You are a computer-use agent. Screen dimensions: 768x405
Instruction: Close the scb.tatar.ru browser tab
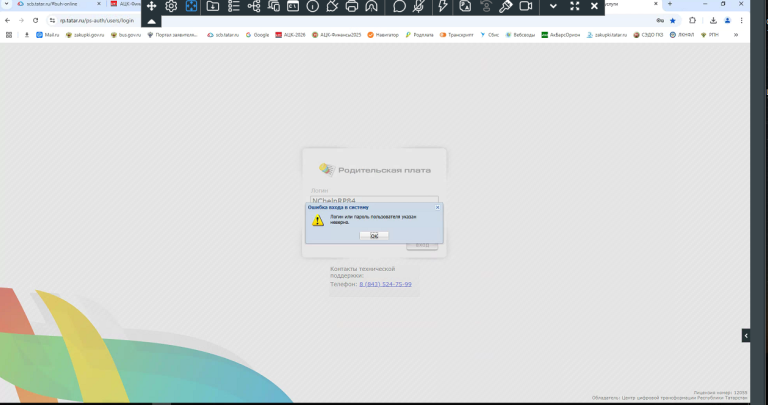(x=98, y=4)
